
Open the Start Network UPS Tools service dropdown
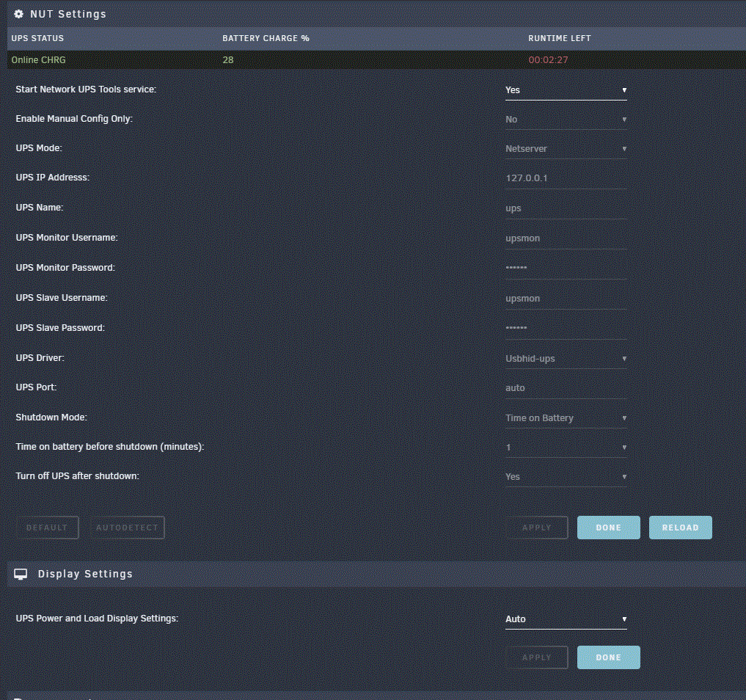tap(566, 90)
